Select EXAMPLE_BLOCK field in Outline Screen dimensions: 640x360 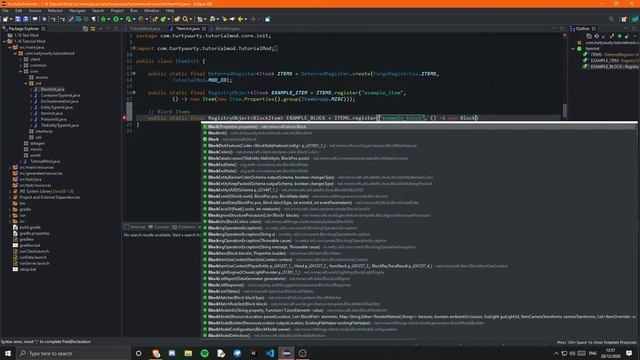[611, 67]
